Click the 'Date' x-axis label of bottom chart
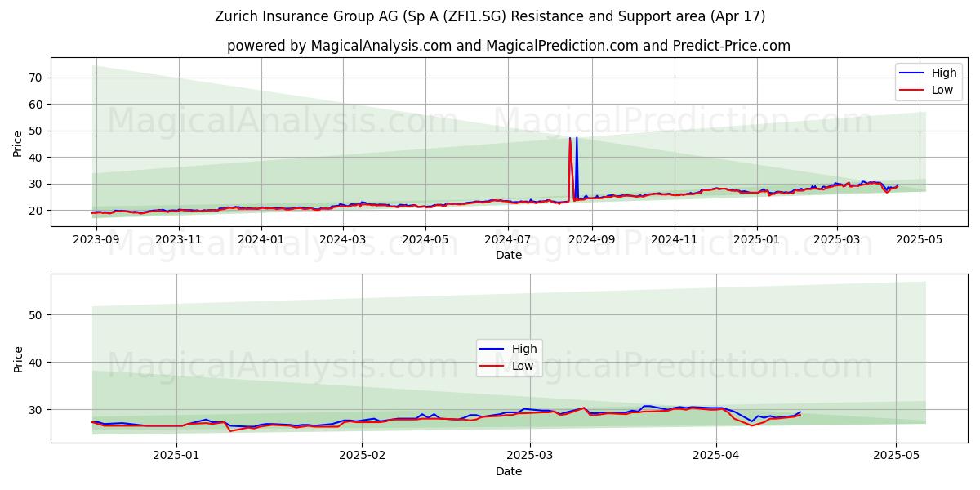Screen dimensions: 980x490 coord(508,471)
